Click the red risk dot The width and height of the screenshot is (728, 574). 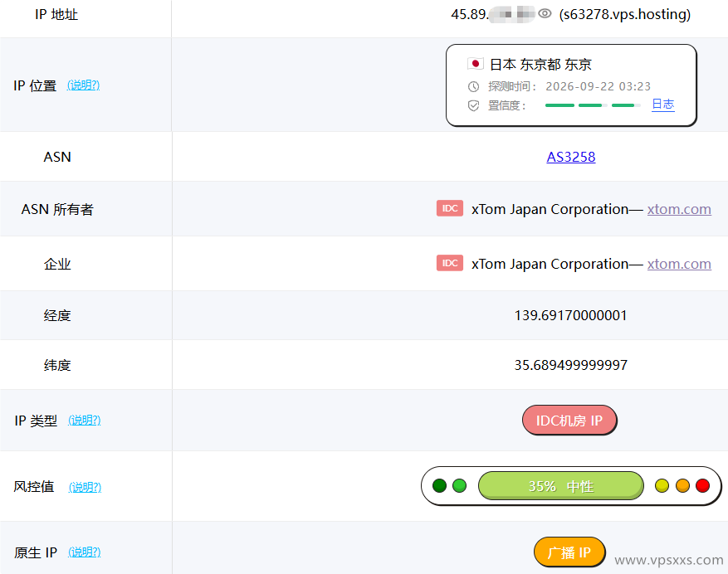702,486
